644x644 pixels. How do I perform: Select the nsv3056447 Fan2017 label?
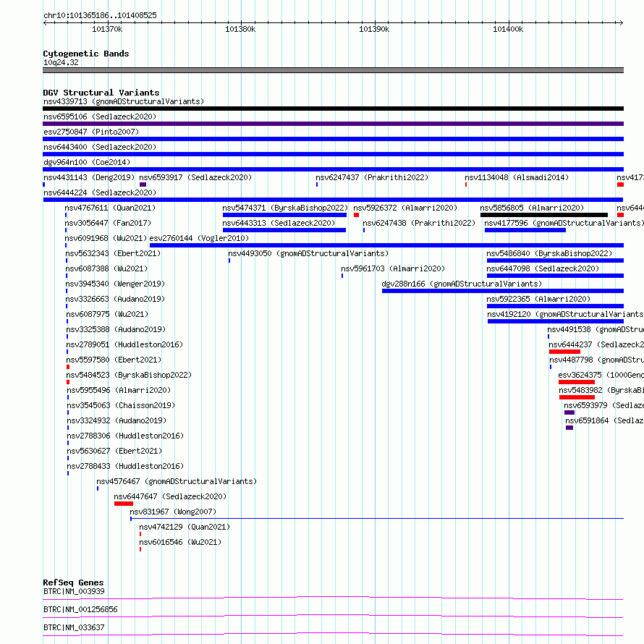click(x=108, y=223)
